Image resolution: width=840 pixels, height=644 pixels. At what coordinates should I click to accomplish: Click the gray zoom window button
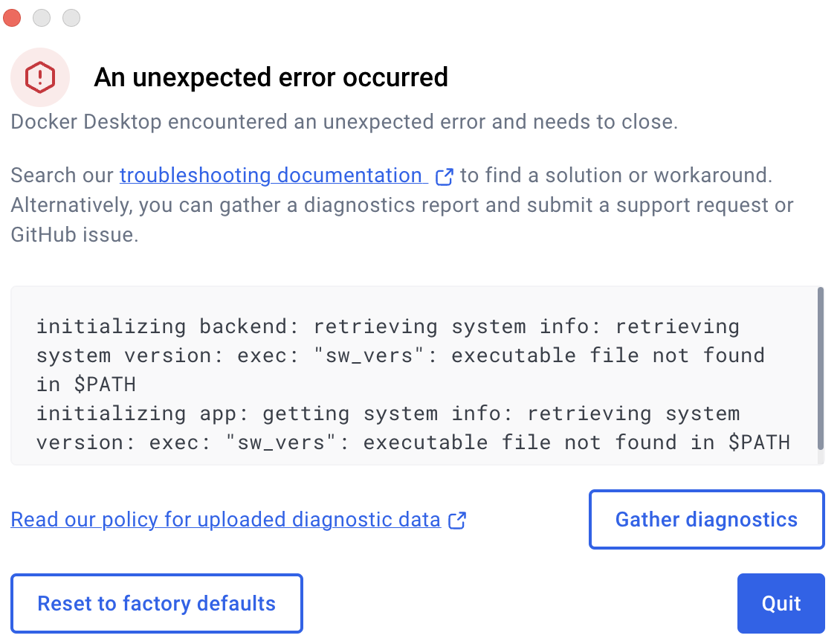tap(71, 18)
